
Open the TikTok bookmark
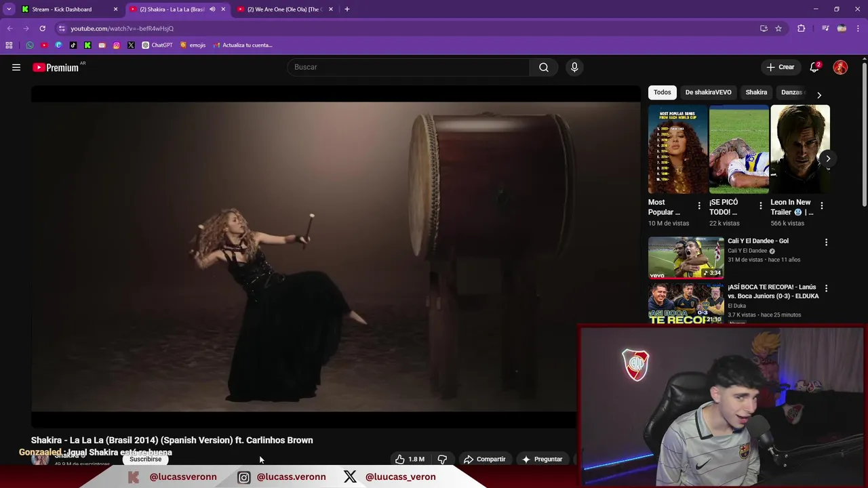point(73,45)
